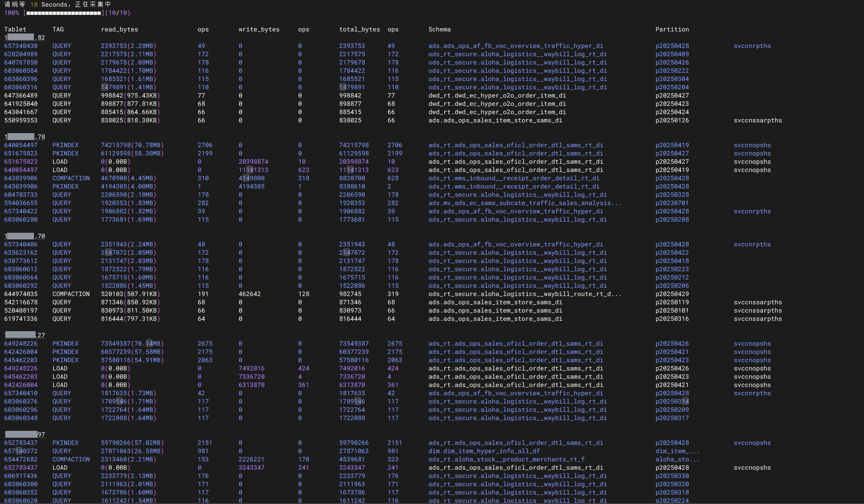864x504 pixels.
Task: Click the Schema column header
Action: 440,29
